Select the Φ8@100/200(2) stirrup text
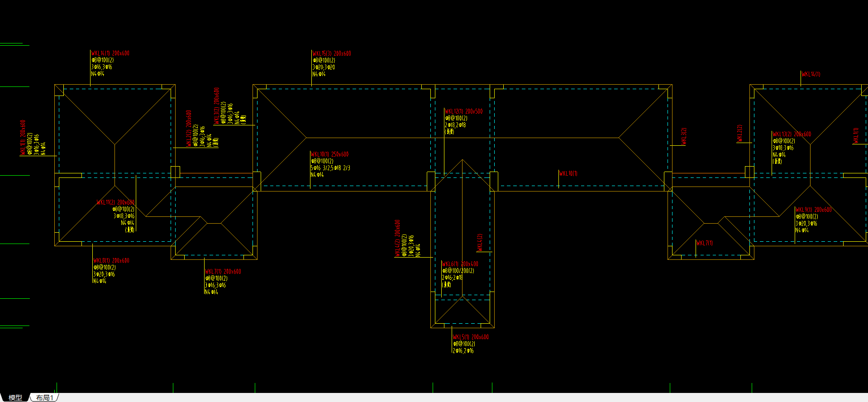 point(458,271)
